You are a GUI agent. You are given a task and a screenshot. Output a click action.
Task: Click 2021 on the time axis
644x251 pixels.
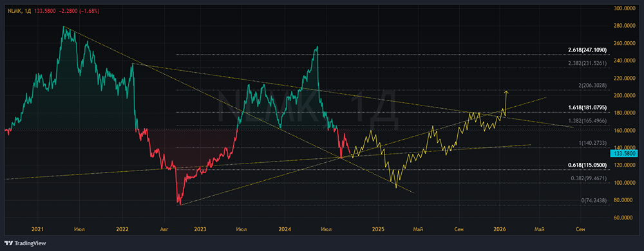tap(37, 229)
